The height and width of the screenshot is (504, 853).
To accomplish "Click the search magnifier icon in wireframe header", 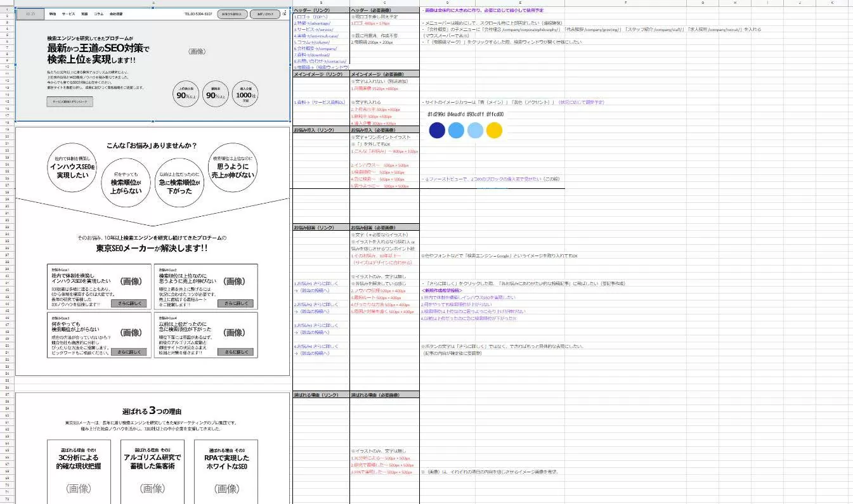I will [x=285, y=13].
